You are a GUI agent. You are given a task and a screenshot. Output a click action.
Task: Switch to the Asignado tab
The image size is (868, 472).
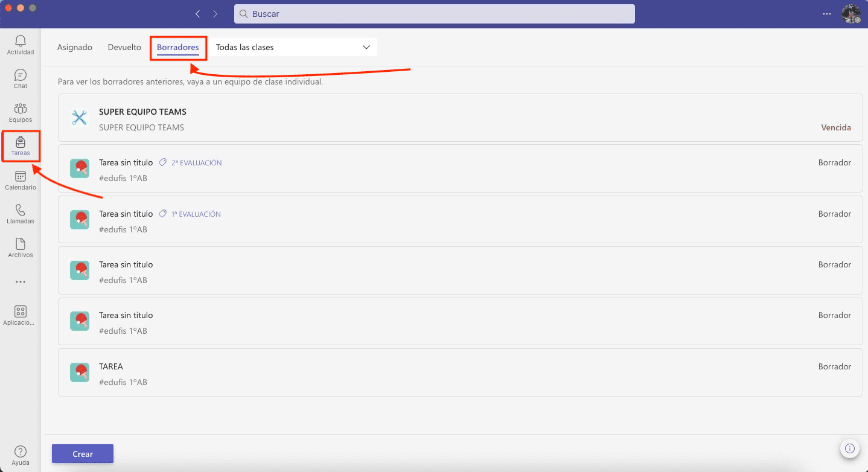point(75,47)
